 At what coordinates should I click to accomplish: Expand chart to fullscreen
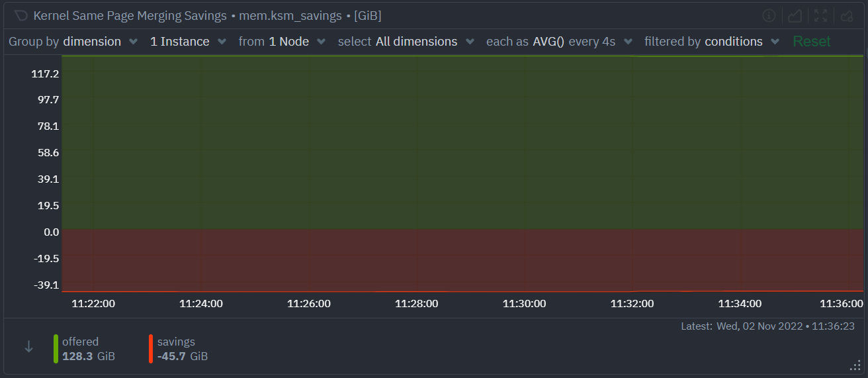coord(820,15)
